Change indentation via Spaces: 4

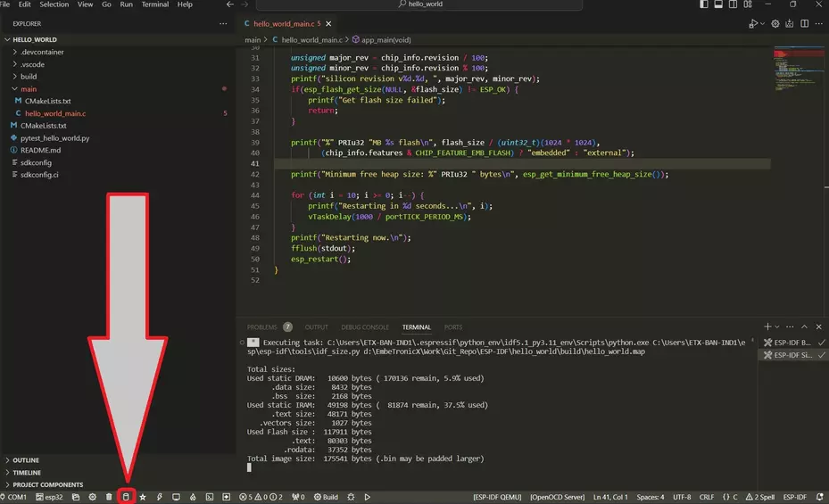pos(651,497)
